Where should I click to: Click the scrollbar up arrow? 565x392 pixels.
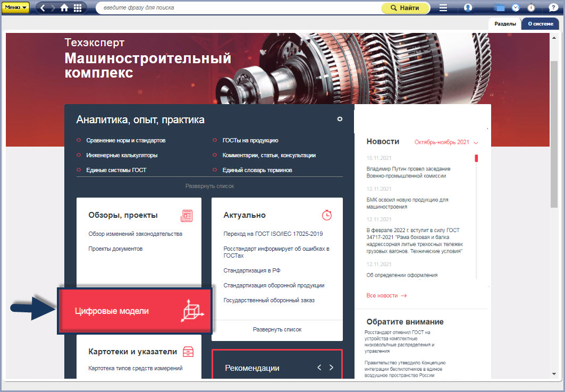click(x=554, y=37)
